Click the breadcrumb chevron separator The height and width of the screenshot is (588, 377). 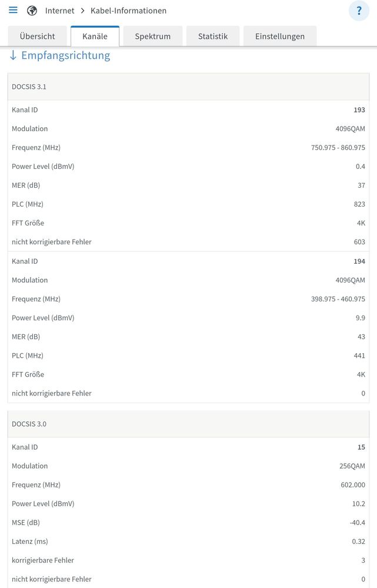[82, 11]
